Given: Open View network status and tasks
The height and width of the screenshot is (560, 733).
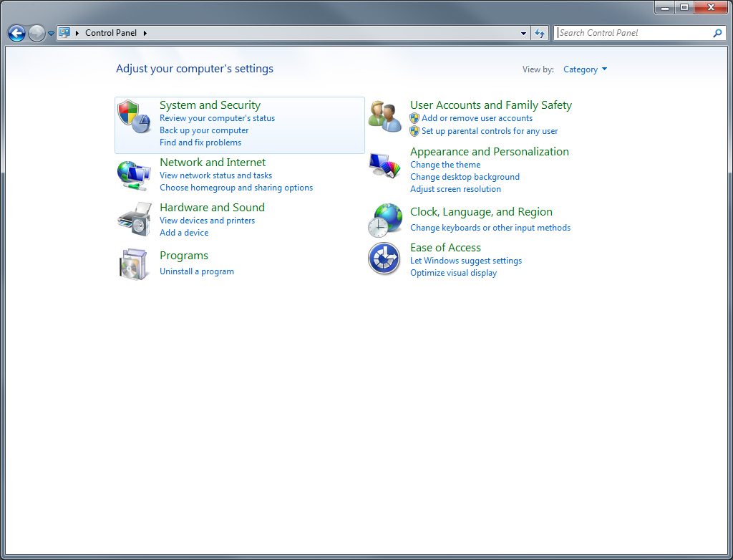Looking at the screenshot, I should tap(215, 175).
